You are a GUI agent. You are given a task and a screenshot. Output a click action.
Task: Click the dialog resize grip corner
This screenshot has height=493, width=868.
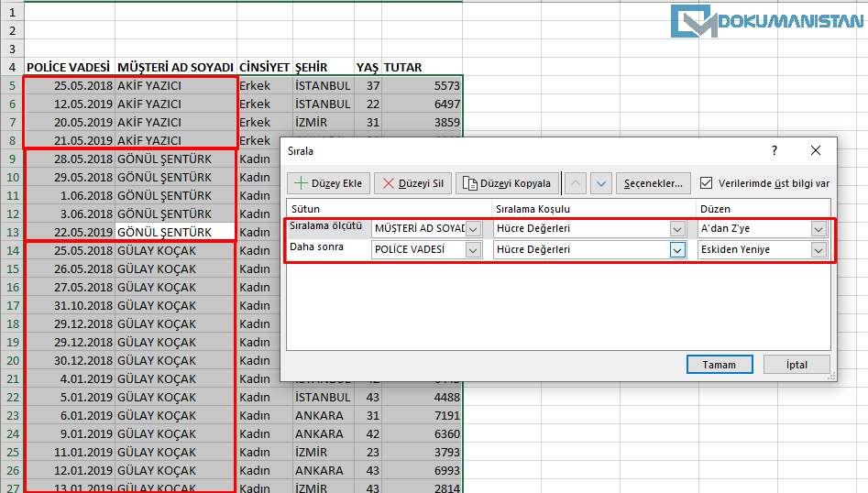pos(831,377)
